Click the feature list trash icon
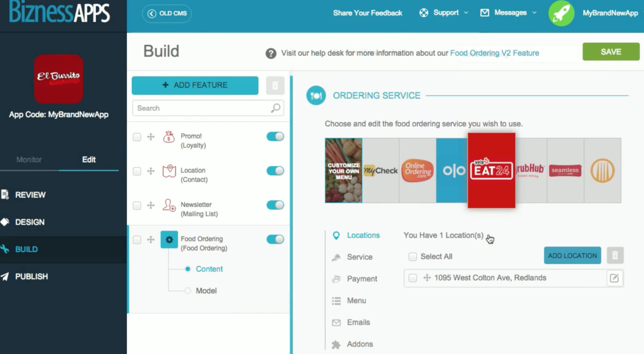The height and width of the screenshot is (354, 644). pos(275,86)
